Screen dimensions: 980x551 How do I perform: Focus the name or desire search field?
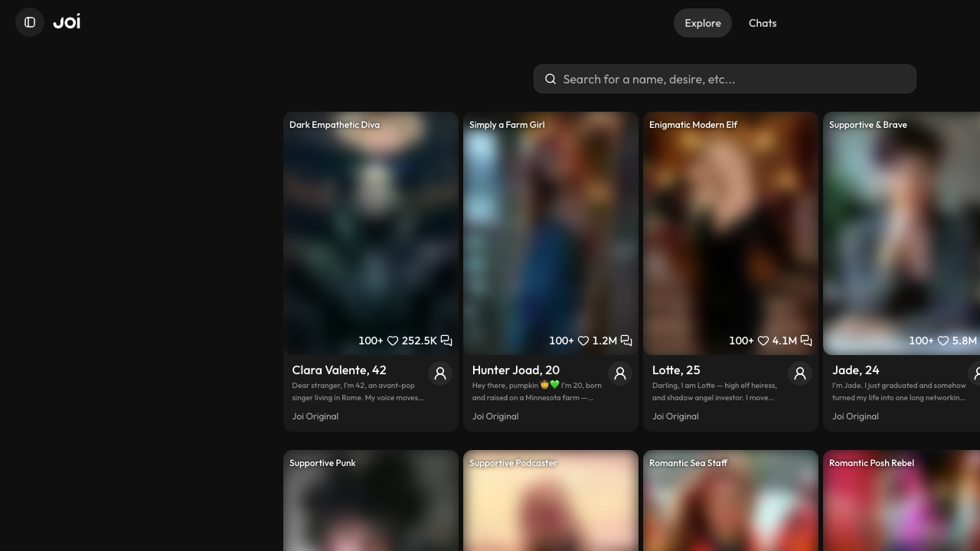pyautogui.click(x=725, y=79)
